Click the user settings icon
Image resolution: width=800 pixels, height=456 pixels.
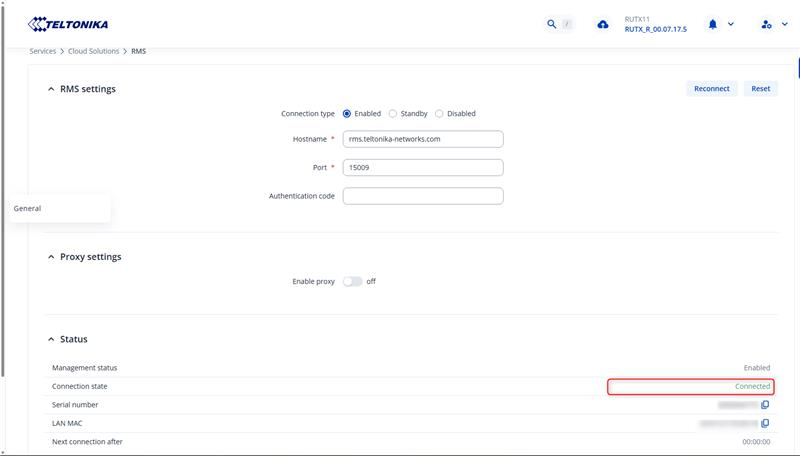click(x=766, y=24)
